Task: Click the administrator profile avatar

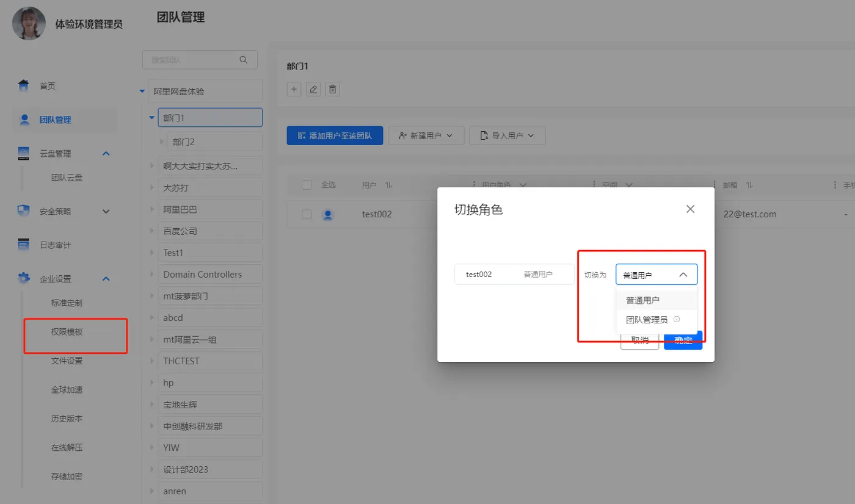Action: tap(29, 23)
